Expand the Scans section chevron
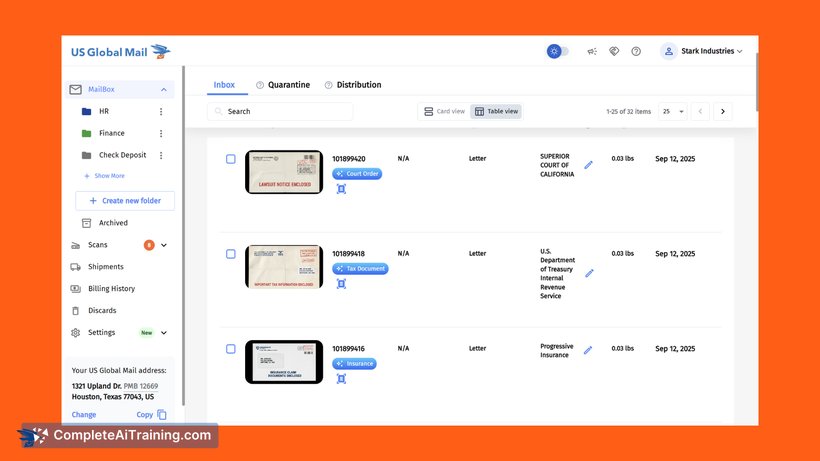This screenshot has height=461, width=820. 164,245
